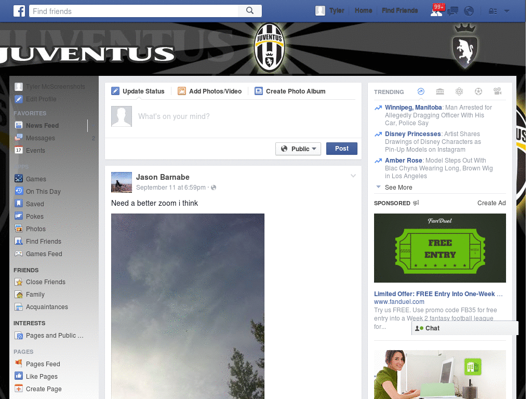Image resolution: width=532 pixels, height=399 pixels.
Task: Click the September 11 at 6:59pm timestamp
Action: click(x=170, y=187)
